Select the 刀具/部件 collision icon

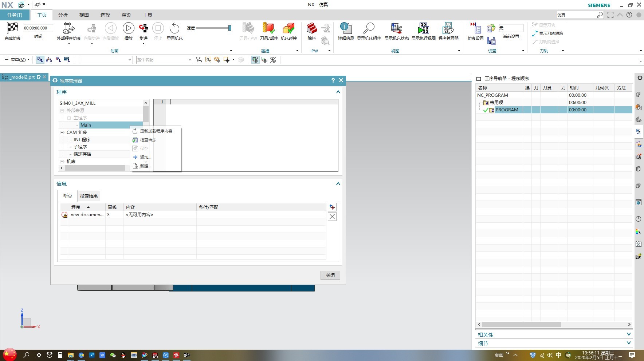coord(269,28)
